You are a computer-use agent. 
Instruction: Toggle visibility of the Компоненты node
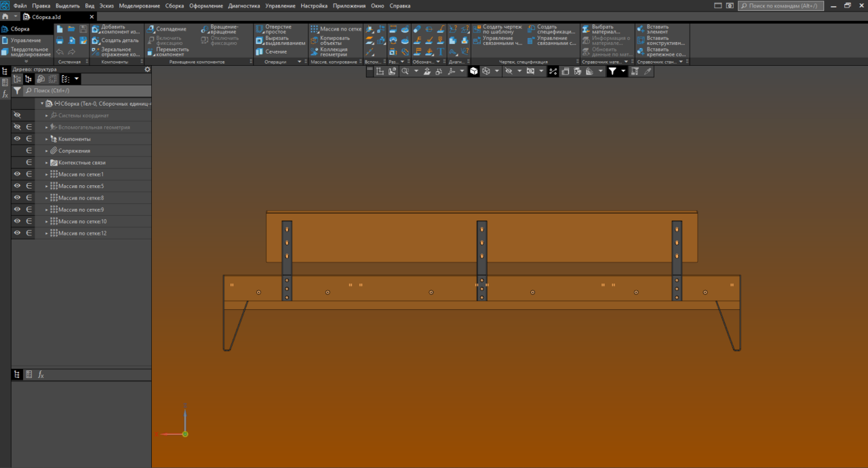17,139
